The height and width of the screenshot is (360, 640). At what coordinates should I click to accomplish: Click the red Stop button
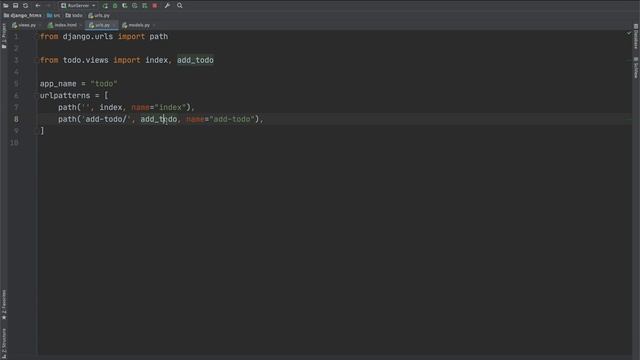click(x=155, y=6)
